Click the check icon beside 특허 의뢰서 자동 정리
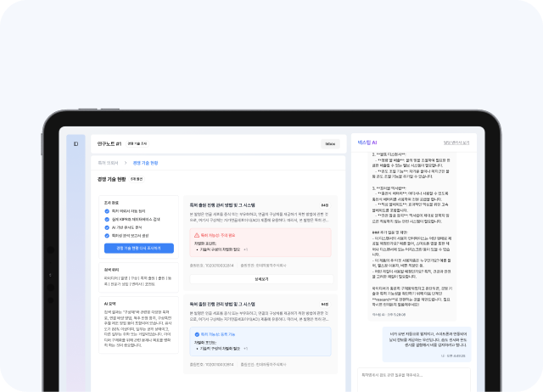Screen dimensions: 543x392 (x=107, y=211)
